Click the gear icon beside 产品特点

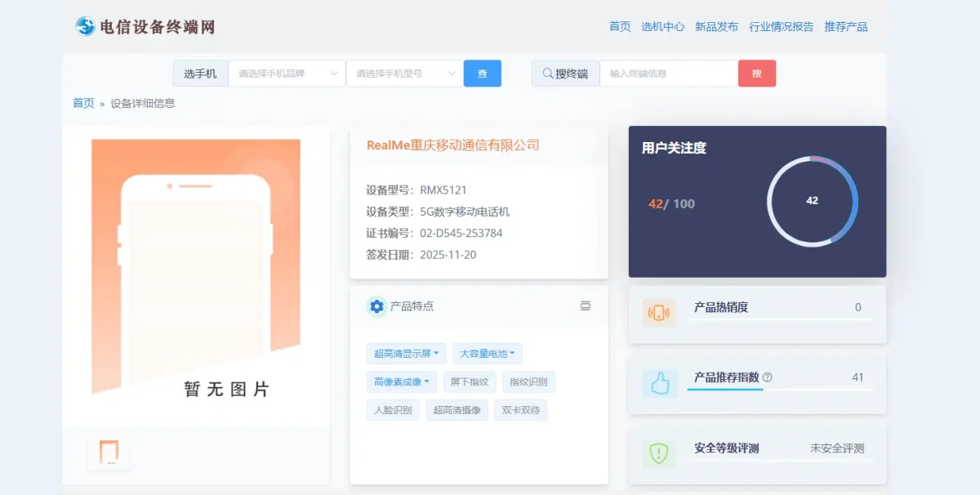pyautogui.click(x=376, y=306)
